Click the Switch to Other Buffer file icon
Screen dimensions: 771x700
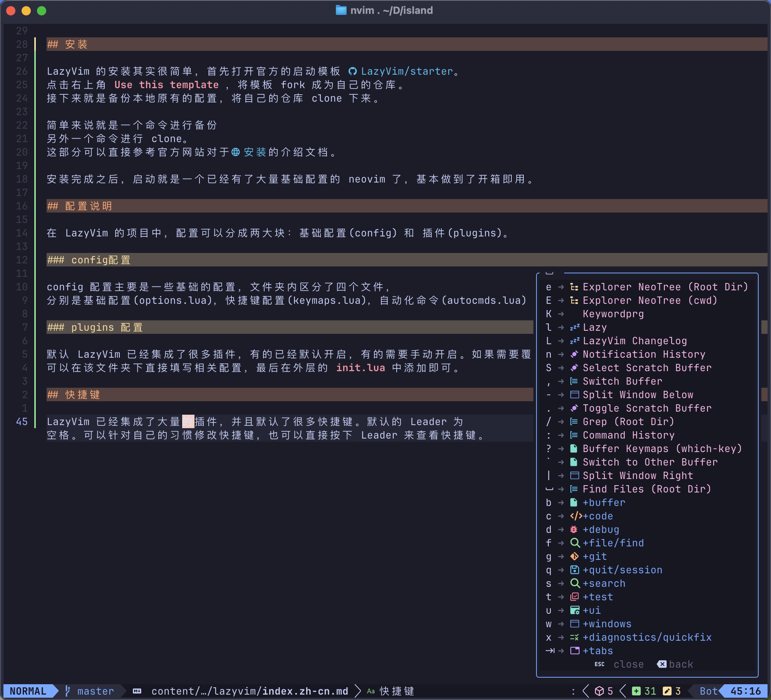(574, 462)
